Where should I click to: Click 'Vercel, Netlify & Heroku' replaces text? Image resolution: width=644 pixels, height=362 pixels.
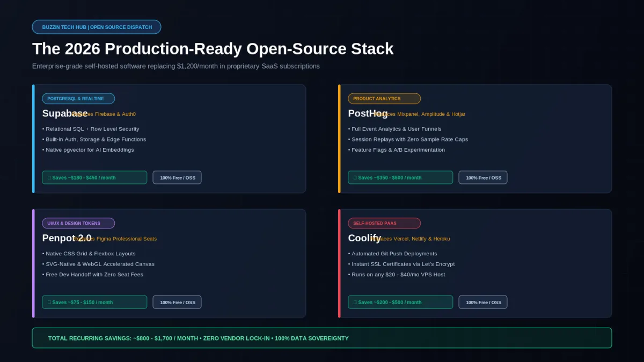click(x=422, y=239)
